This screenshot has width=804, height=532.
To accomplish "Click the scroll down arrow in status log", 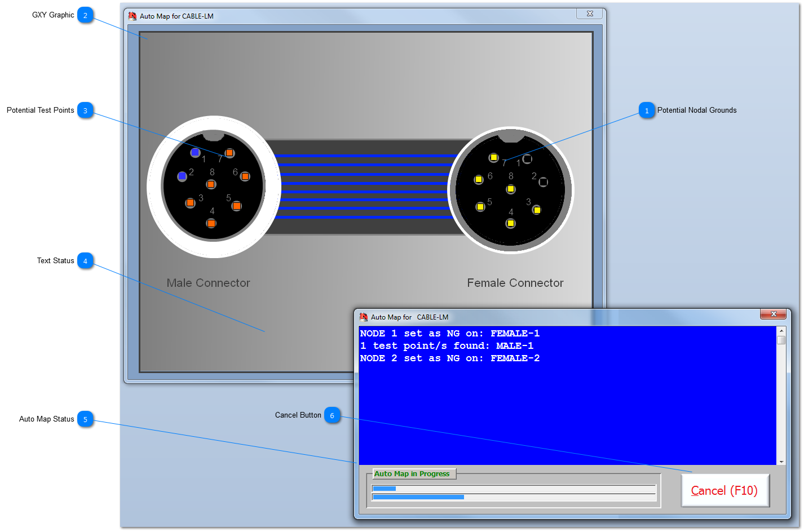I will tap(781, 462).
